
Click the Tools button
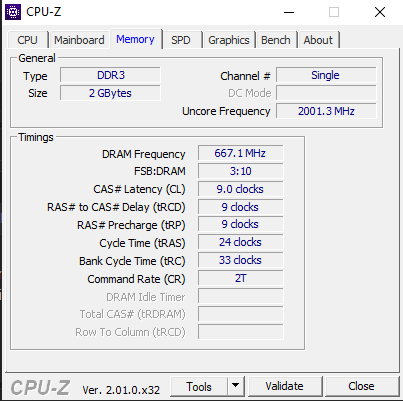click(199, 386)
